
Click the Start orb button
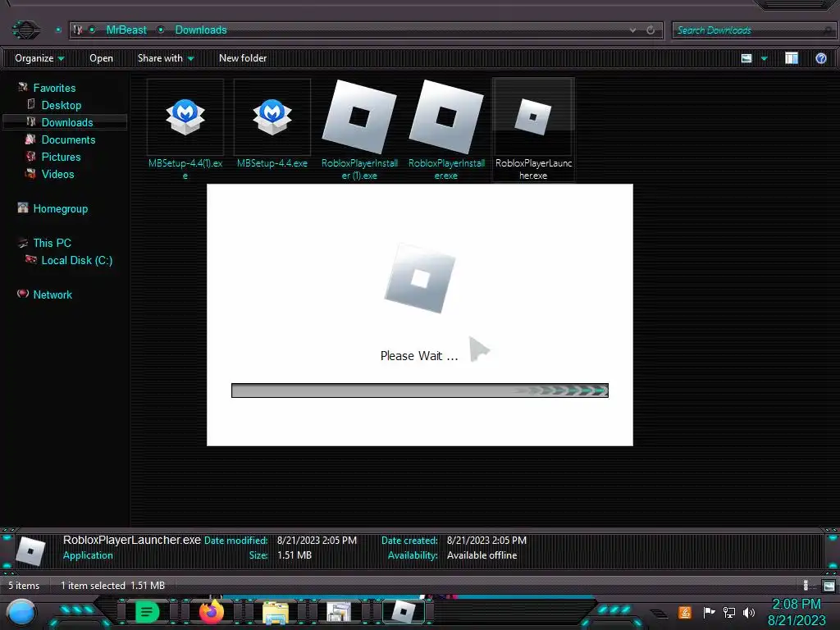click(21, 613)
